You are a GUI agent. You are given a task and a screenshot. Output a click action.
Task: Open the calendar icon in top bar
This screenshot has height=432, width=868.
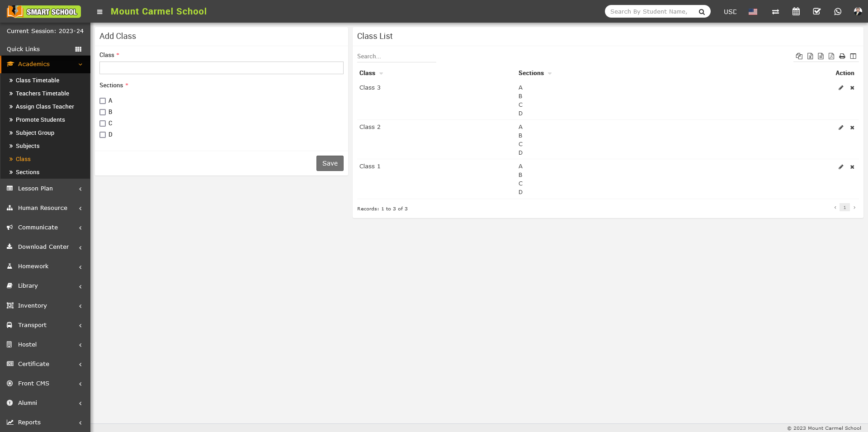pyautogui.click(x=796, y=12)
